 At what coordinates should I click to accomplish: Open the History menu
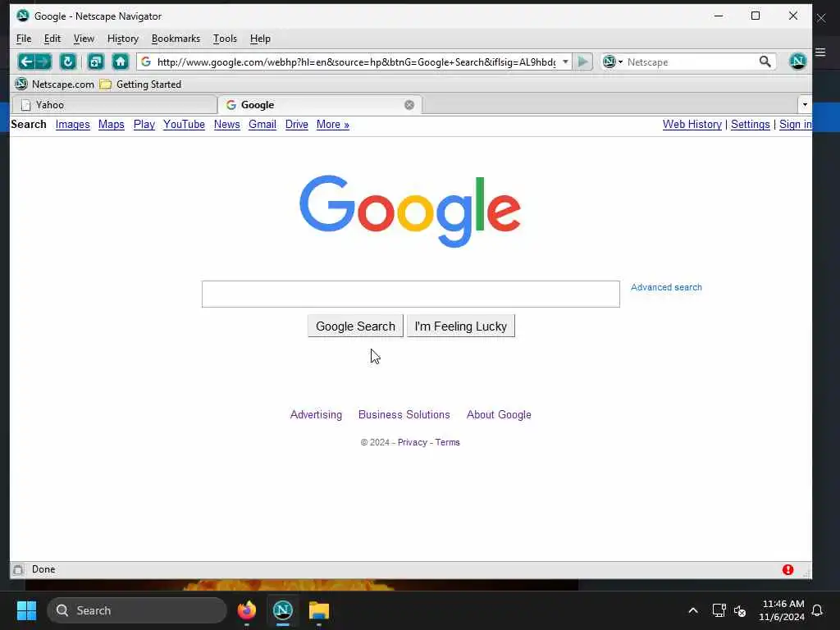123,39
